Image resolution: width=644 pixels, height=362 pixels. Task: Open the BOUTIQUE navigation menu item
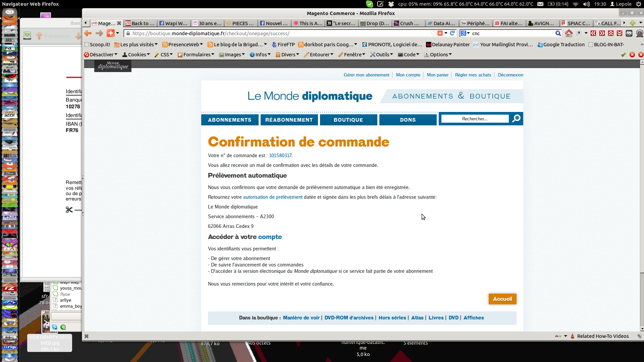click(348, 120)
